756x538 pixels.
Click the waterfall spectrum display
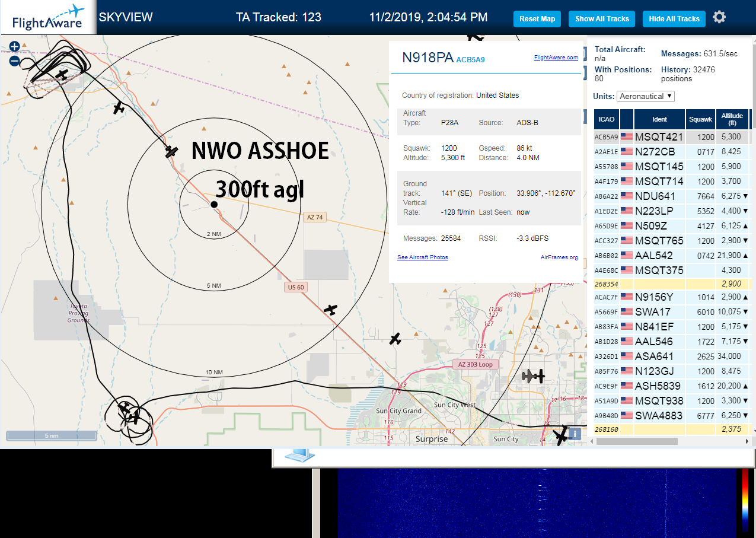pyautogui.click(x=537, y=503)
